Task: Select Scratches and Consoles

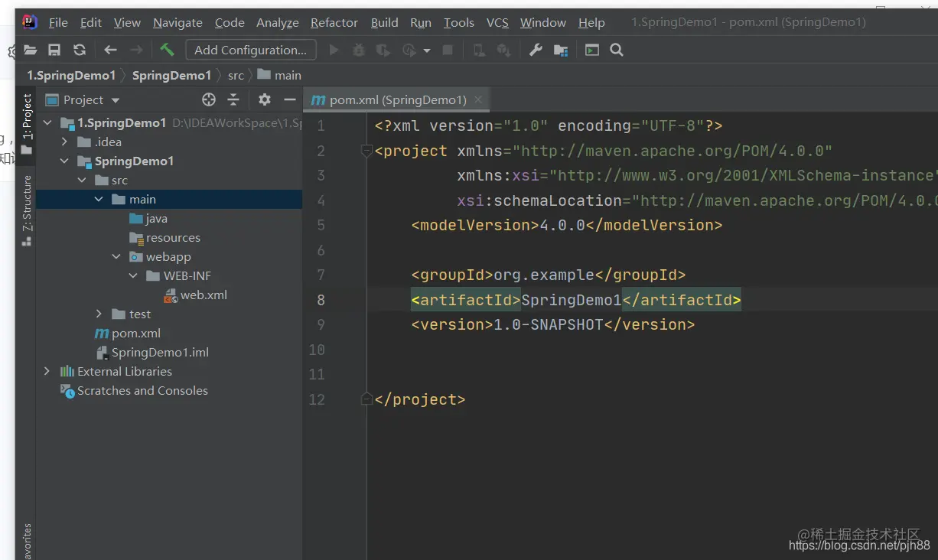Action: [134, 390]
